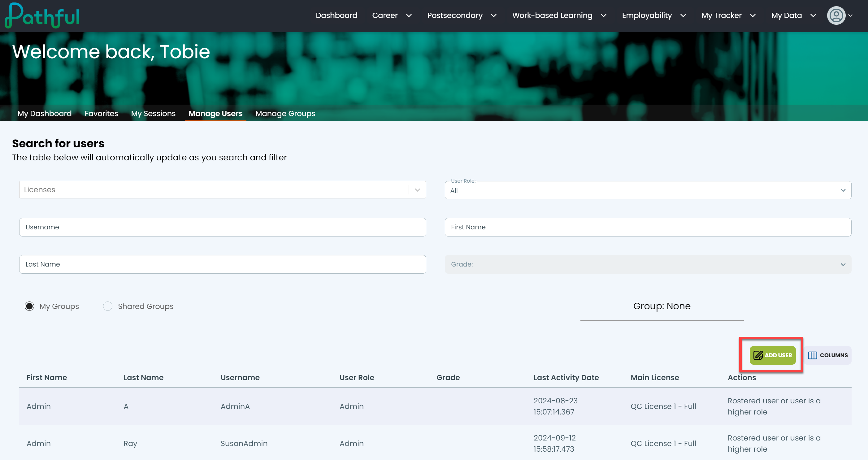Open the Grade dropdown
Screen dimensions: 868x460
648,264
